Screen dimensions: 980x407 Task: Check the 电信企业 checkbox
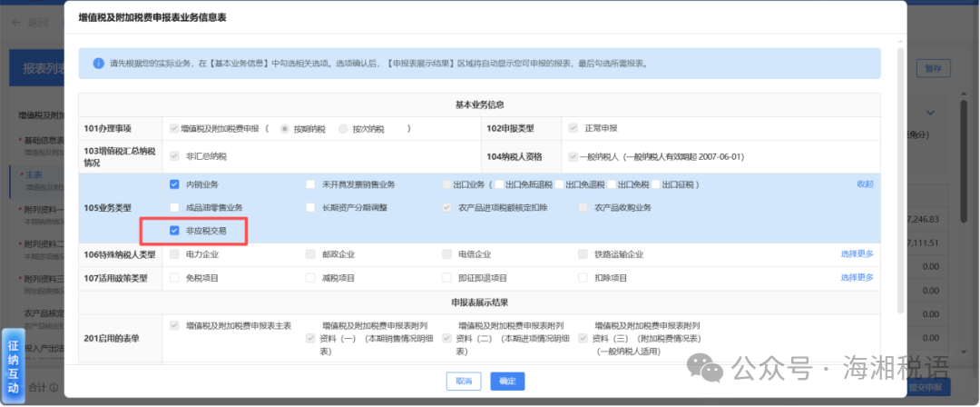tap(446, 254)
